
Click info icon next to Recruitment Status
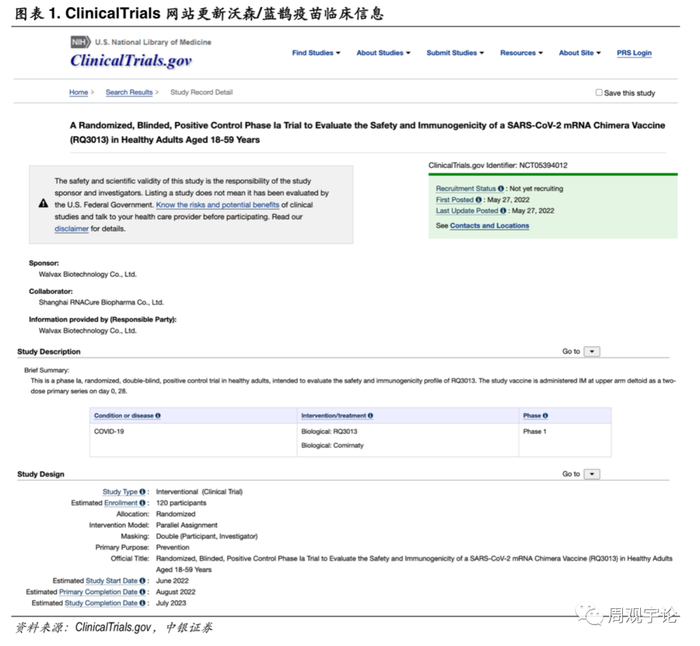(500, 188)
